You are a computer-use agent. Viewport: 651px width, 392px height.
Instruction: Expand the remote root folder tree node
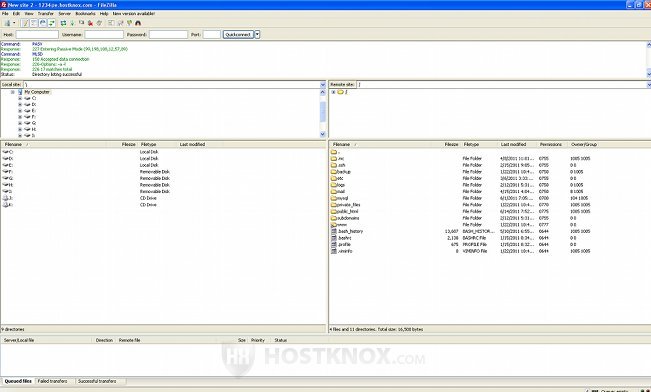333,92
